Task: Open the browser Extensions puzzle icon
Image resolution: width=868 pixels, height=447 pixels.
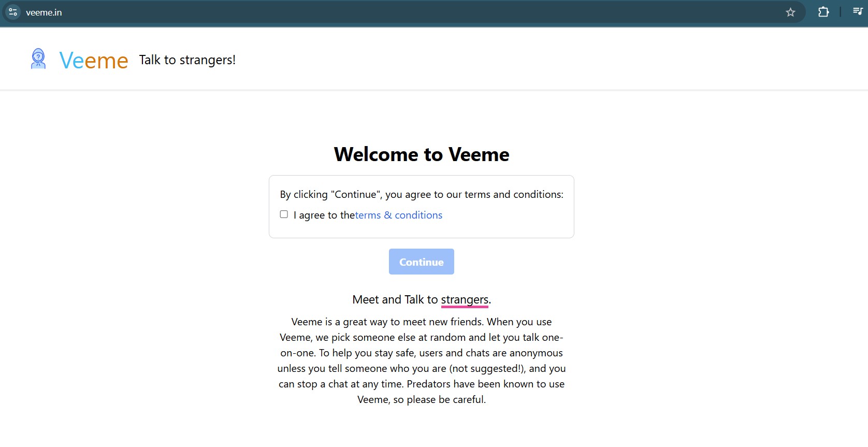Action: 823,11
